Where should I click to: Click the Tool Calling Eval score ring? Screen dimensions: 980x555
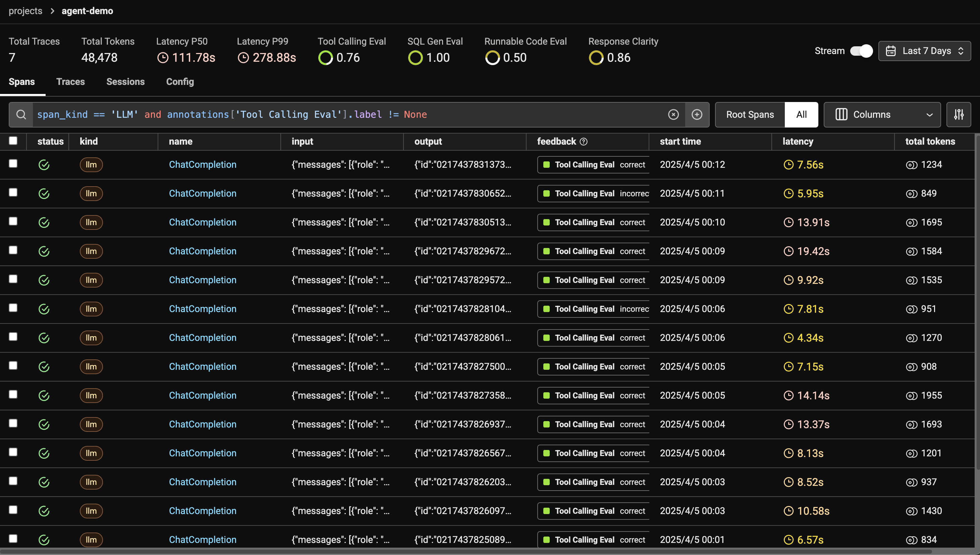[x=325, y=58]
